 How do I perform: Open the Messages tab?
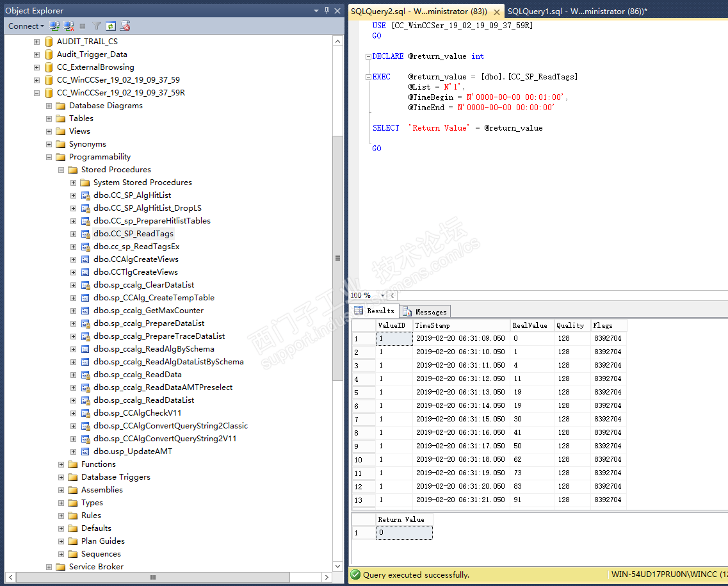pyautogui.click(x=425, y=312)
